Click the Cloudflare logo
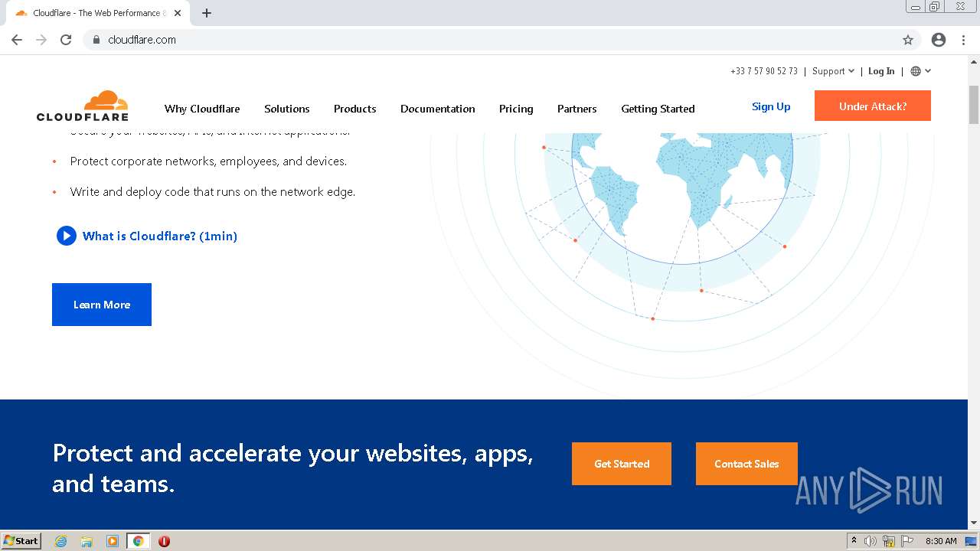 (x=83, y=106)
